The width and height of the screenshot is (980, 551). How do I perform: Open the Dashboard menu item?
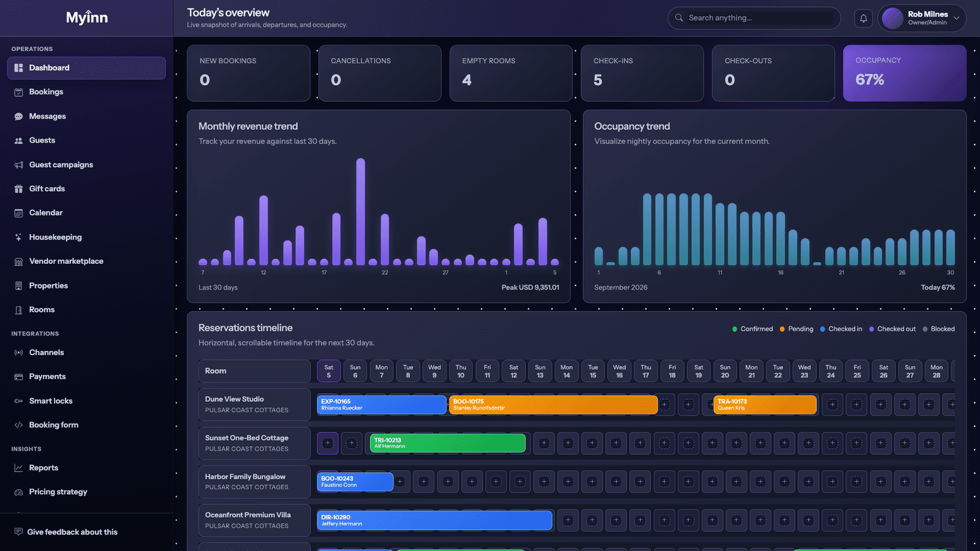(x=86, y=68)
